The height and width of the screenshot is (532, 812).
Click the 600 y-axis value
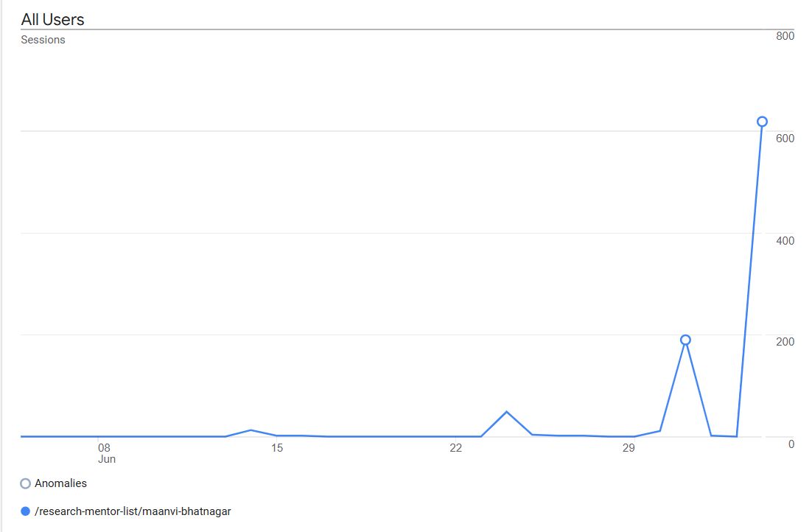[x=785, y=139]
